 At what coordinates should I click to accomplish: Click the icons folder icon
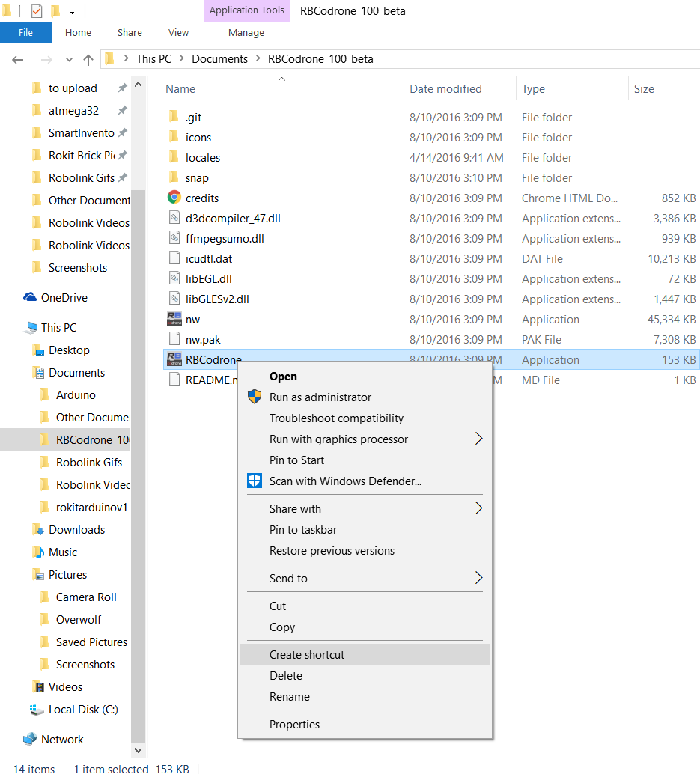174,137
